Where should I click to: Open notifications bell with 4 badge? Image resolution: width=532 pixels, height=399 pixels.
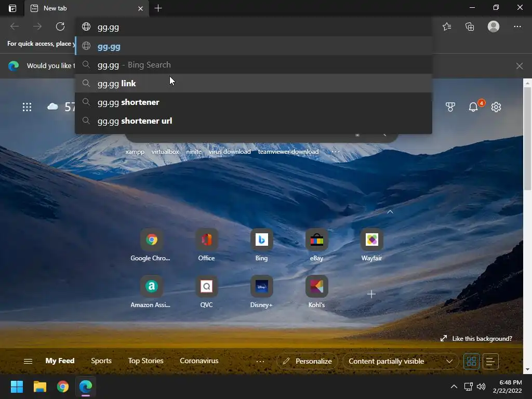474,107
